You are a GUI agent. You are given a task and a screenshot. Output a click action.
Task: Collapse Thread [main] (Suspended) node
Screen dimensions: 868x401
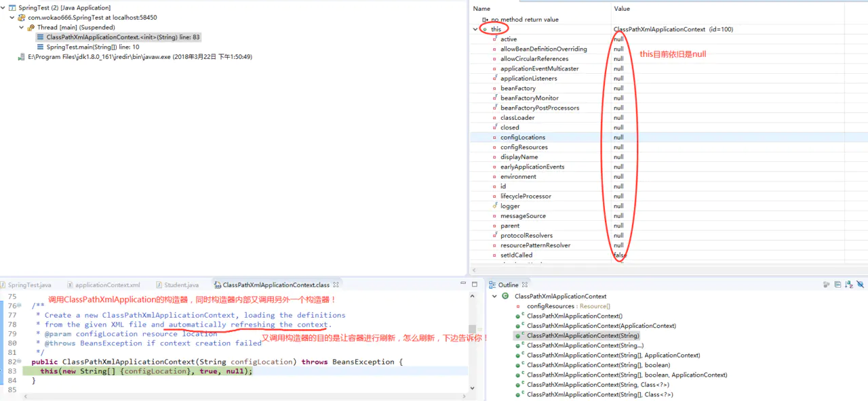[22, 28]
